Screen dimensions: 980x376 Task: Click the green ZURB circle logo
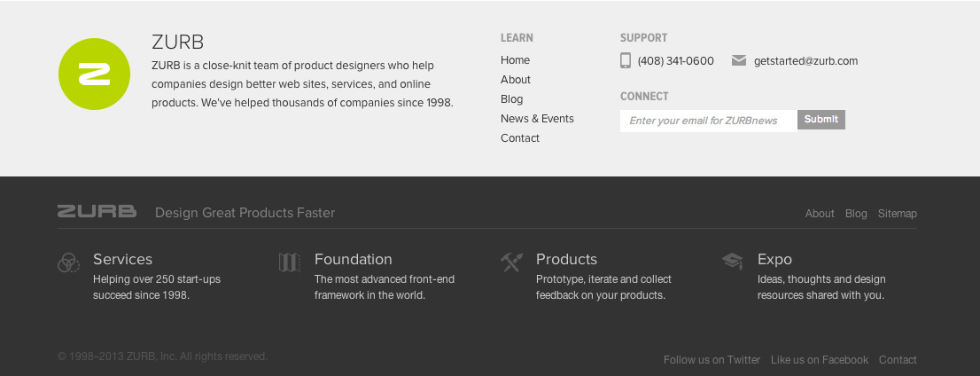click(95, 74)
